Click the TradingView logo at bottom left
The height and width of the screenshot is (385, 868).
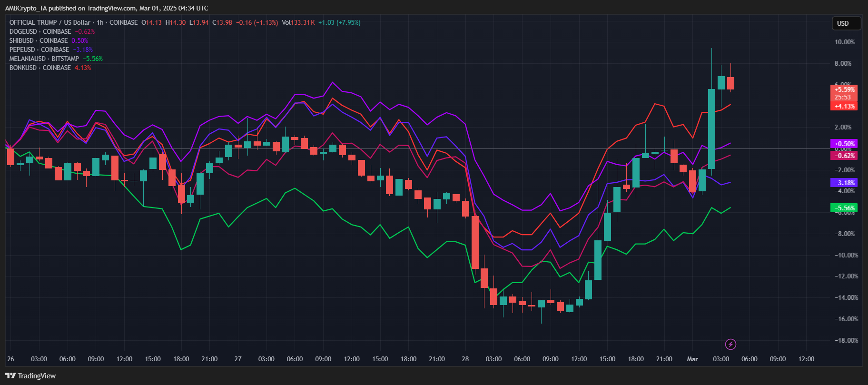tap(30, 376)
